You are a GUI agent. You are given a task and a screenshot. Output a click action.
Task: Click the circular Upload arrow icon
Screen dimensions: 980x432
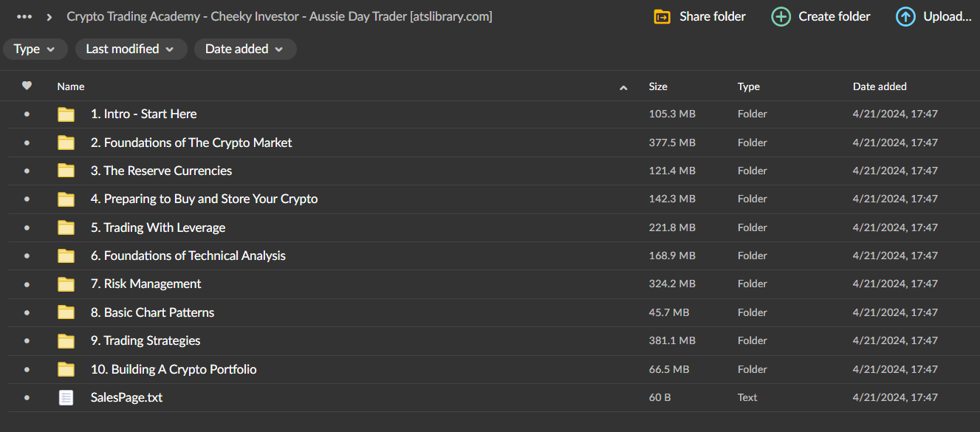click(905, 16)
